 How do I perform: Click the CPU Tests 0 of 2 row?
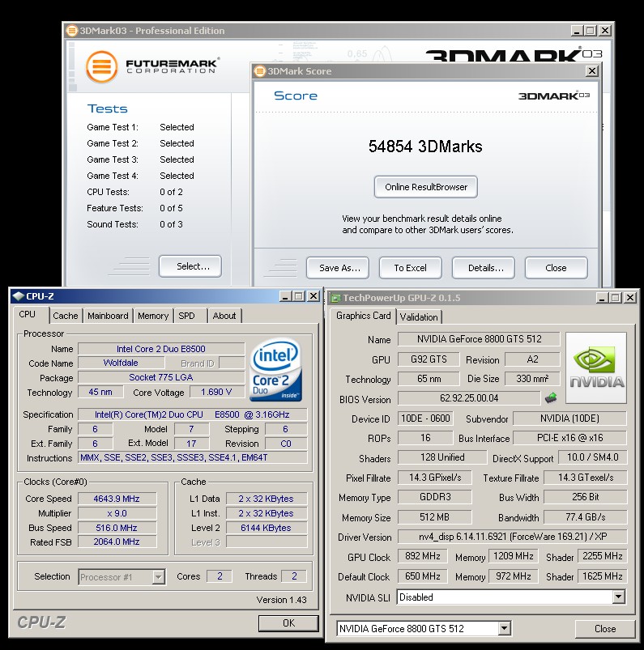pyautogui.click(x=134, y=192)
